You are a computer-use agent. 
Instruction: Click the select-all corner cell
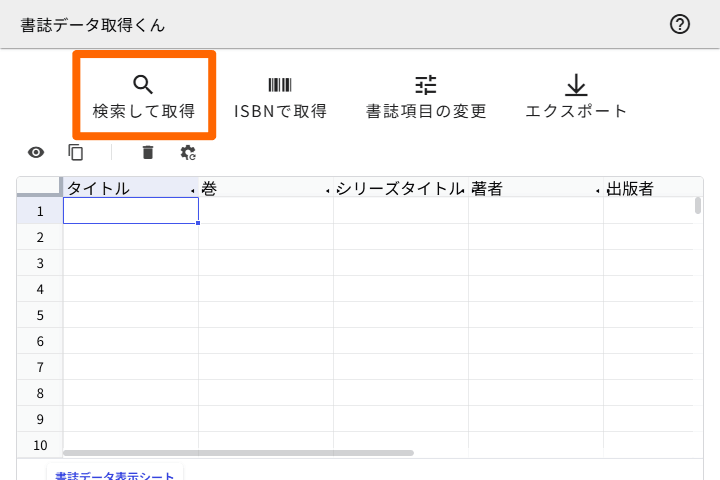40,188
